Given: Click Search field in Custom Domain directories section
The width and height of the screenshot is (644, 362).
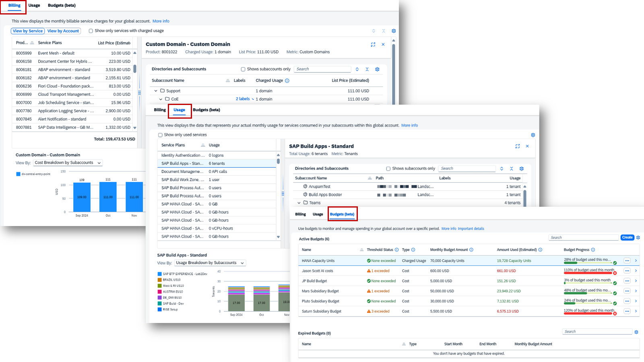Looking at the screenshot, I should tap(322, 69).
